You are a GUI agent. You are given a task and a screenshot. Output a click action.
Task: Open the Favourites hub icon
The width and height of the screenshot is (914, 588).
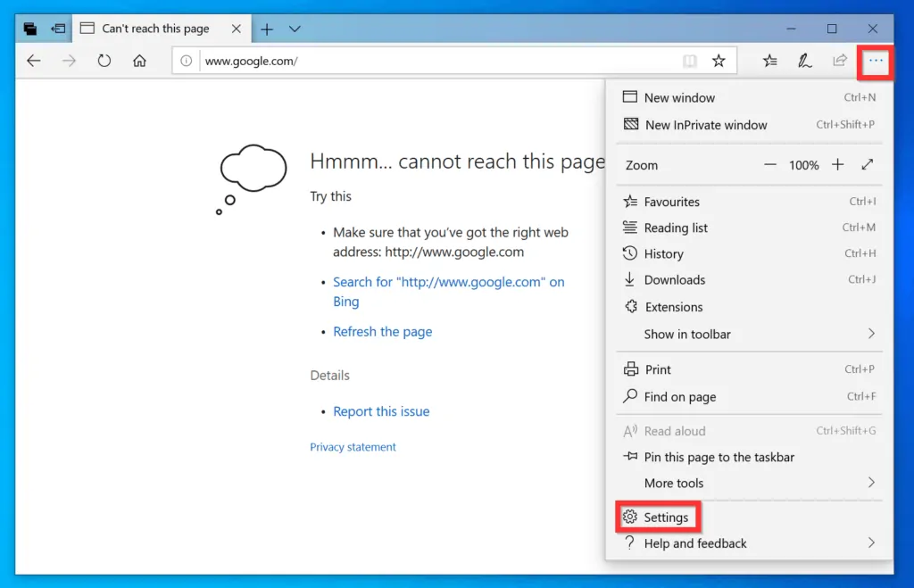pyautogui.click(x=769, y=61)
